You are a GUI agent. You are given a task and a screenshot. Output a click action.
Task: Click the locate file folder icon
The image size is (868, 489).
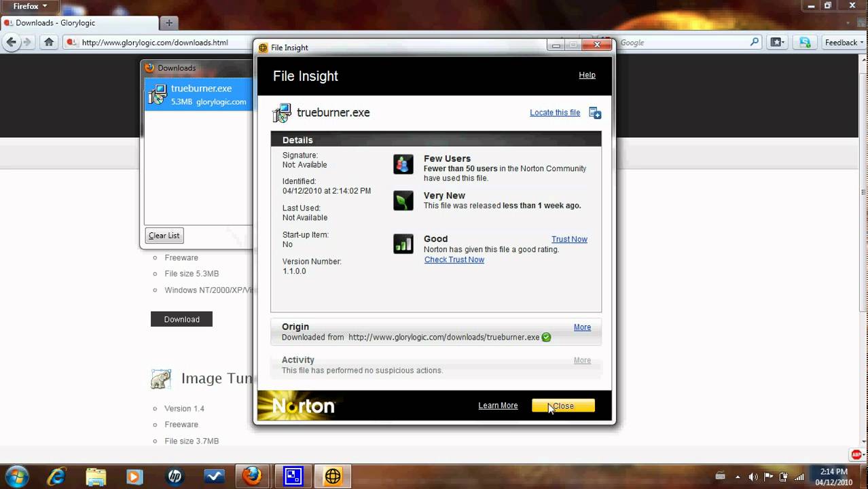click(595, 113)
